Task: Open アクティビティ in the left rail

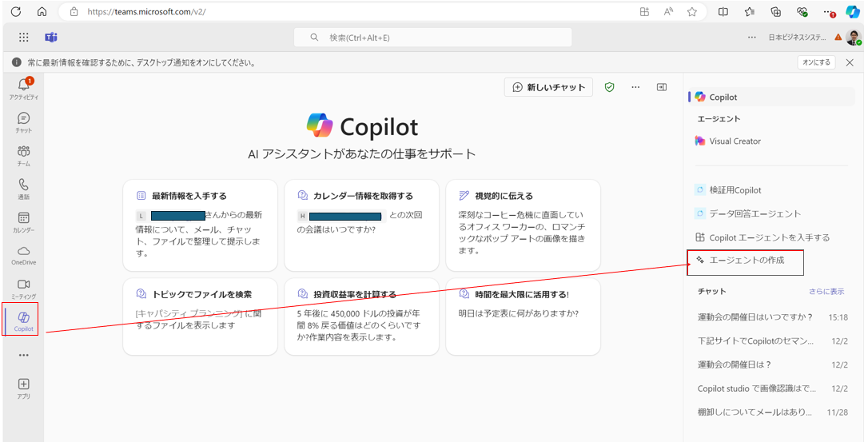Action: 24,89
